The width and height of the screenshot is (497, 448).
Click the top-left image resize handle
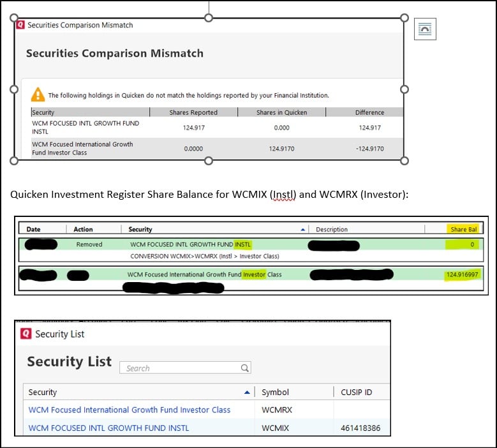(x=14, y=18)
